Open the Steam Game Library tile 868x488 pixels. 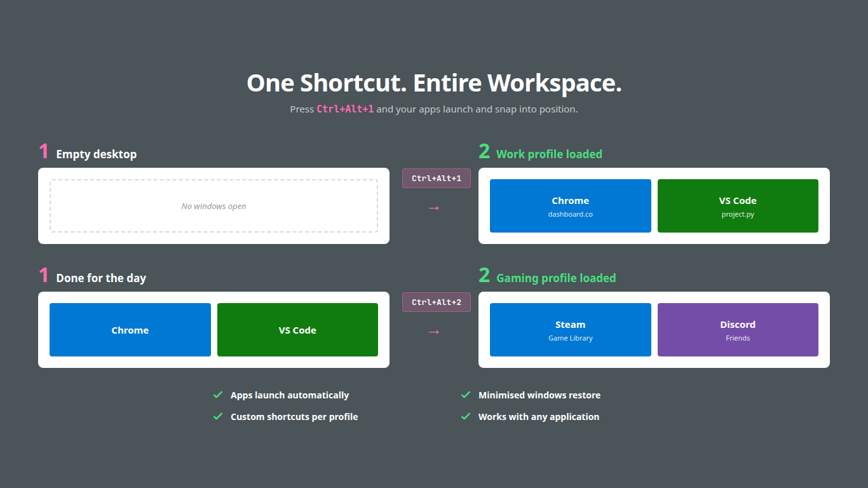tap(570, 330)
